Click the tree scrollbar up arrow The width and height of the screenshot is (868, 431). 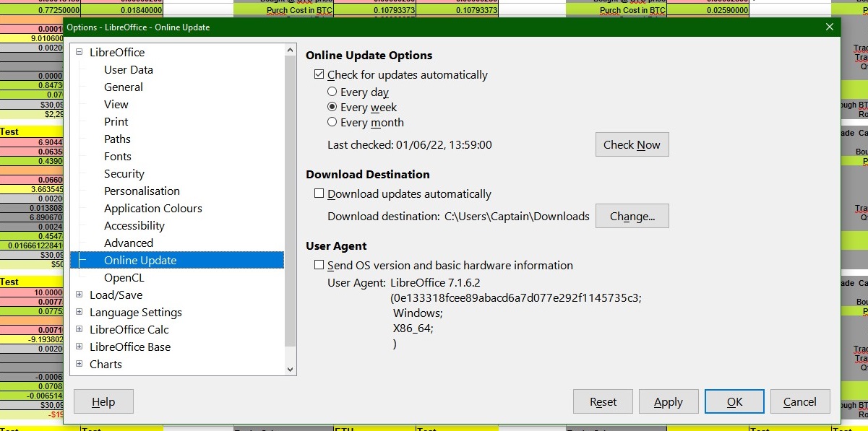coord(291,50)
